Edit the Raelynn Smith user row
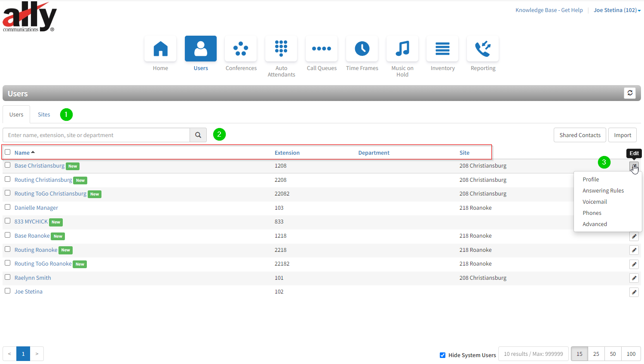The image size is (644, 364). pos(634,278)
